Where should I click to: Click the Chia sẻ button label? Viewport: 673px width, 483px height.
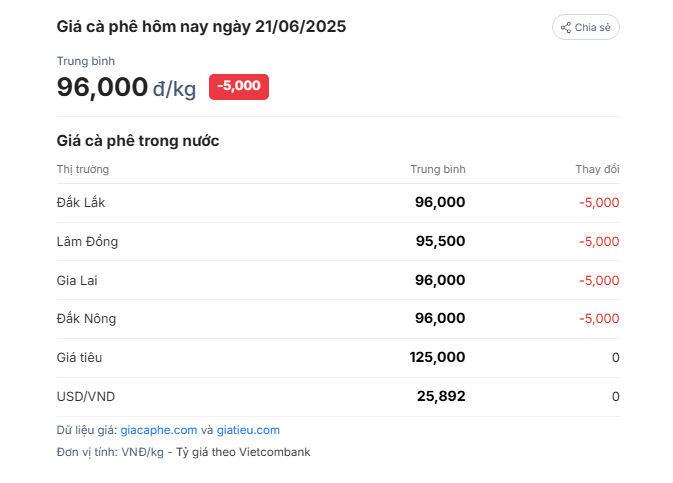pos(592,27)
